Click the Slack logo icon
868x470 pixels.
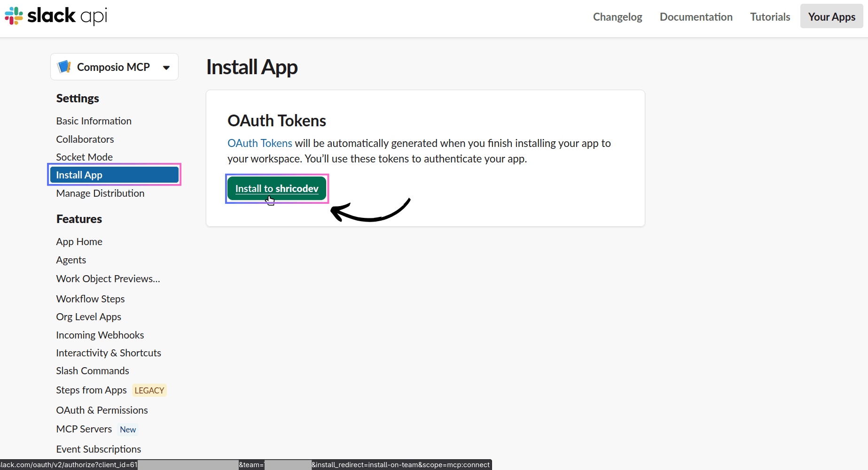14,15
